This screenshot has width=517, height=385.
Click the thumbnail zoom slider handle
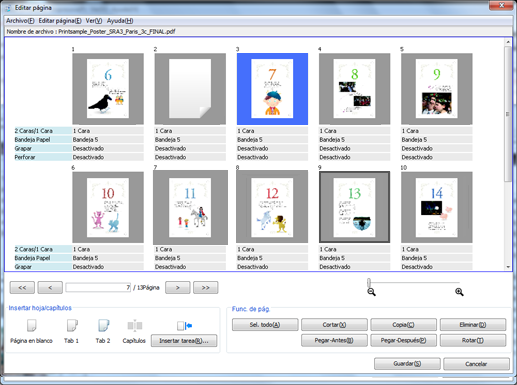tap(369, 282)
